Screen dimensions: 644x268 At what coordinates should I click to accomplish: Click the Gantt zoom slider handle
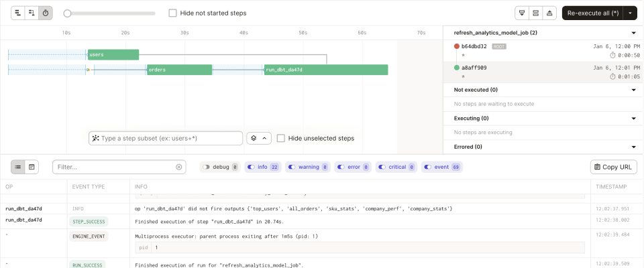click(x=67, y=13)
